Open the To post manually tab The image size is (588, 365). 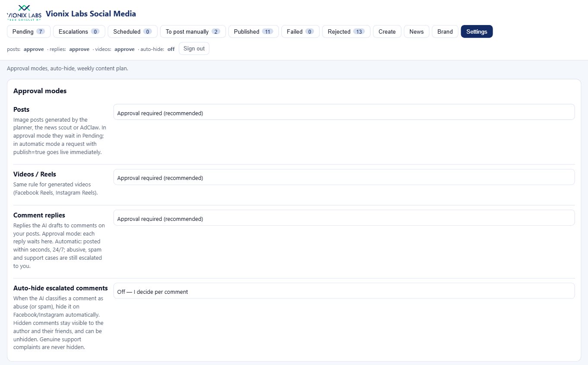pos(193,31)
